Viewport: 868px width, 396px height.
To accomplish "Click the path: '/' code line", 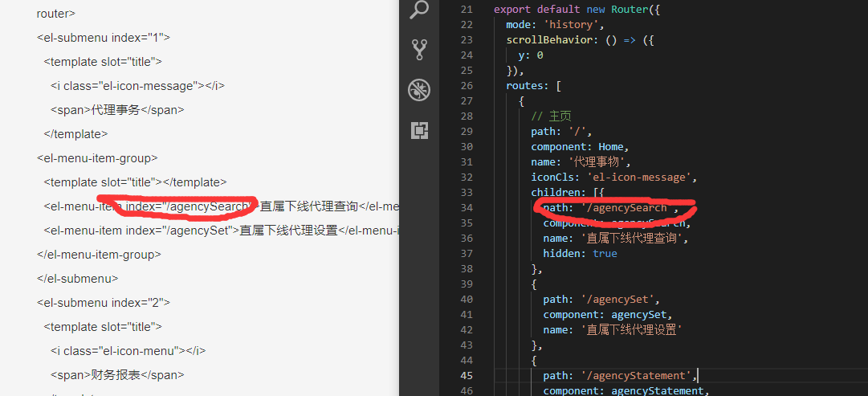I will pos(562,131).
